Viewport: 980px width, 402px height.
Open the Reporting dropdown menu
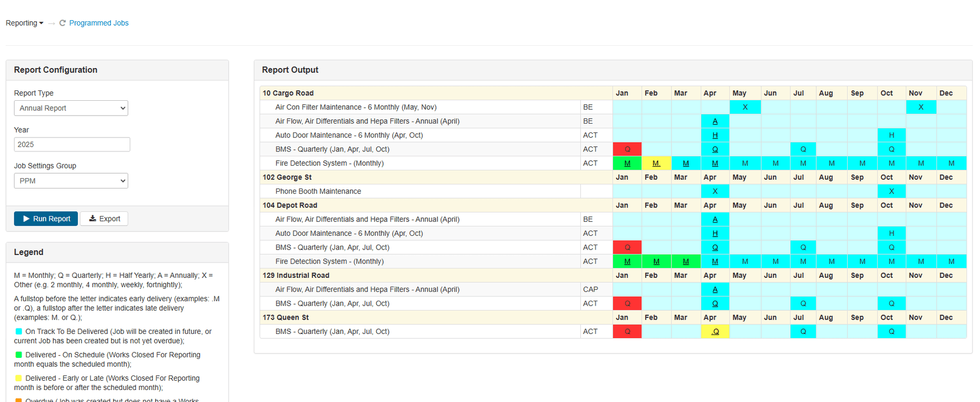click(24, 23)
